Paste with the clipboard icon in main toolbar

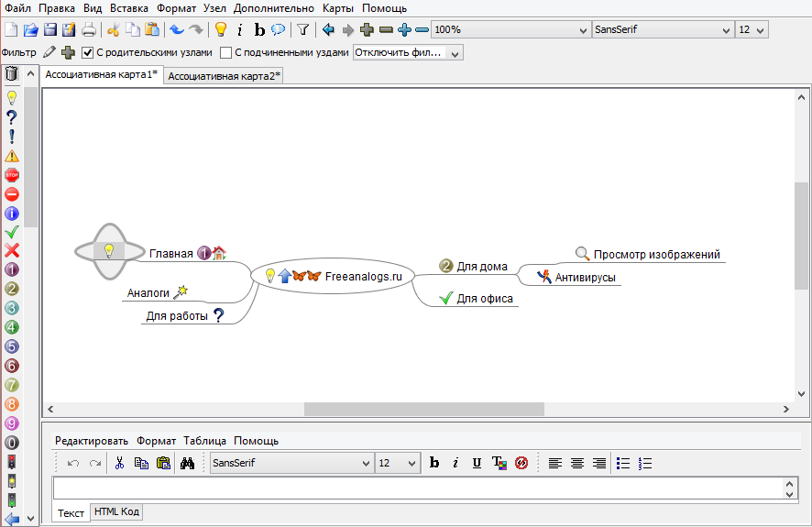[x=152, y=29]
